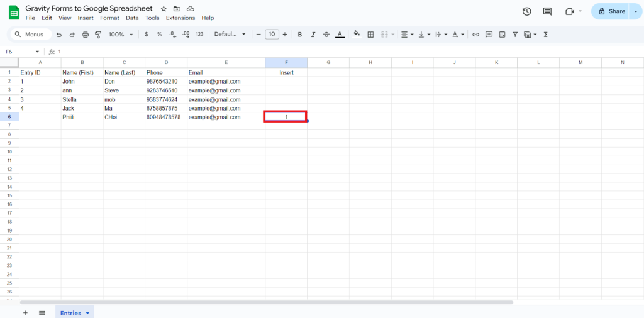Open the text color picker
644x318 pixels.
pyautogui.click(x=339, y=35)
